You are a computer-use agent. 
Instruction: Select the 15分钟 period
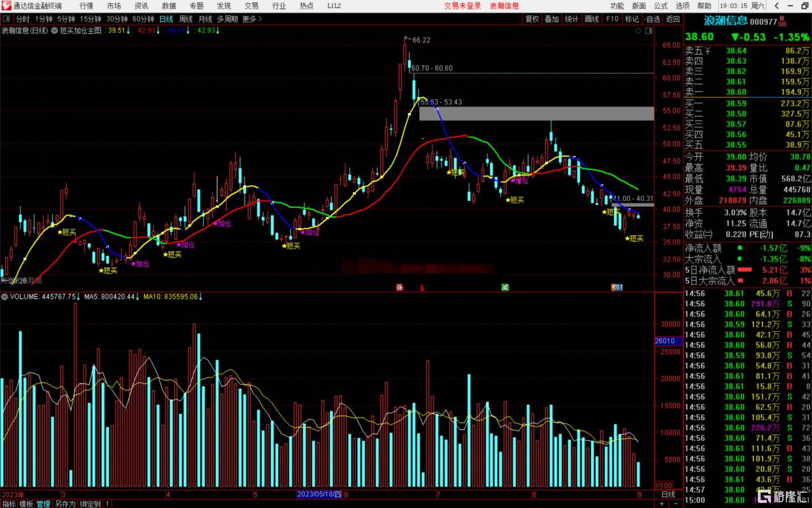[x=90, y=19]
